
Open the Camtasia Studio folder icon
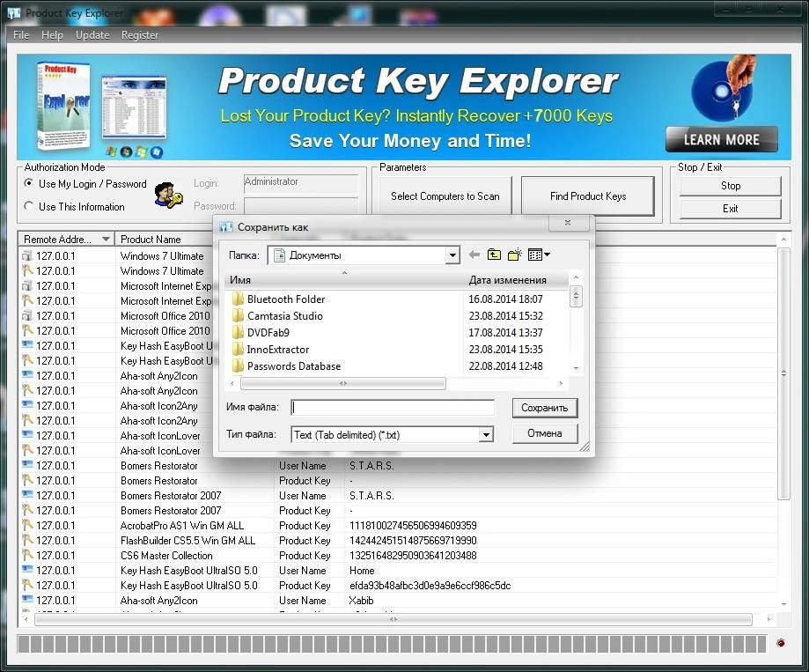tap(238, 316)
